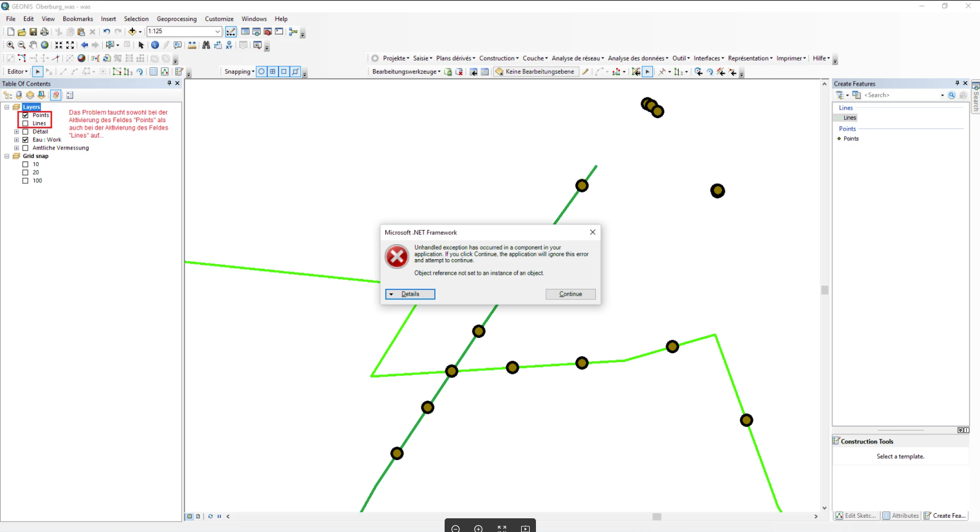The height and width of the screenshot is (532, 980).
Task: Click the Add Data plus icon
Action: pos(132,31)
